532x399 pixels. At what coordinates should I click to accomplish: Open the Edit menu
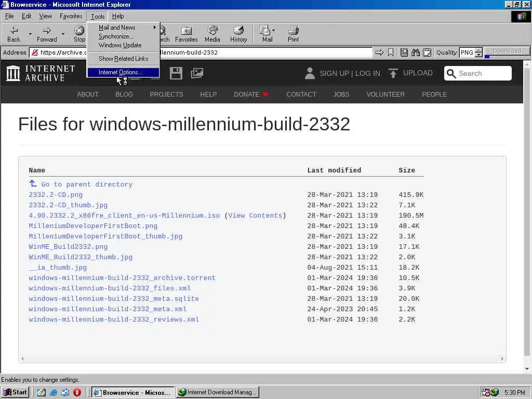click(26, 16)
